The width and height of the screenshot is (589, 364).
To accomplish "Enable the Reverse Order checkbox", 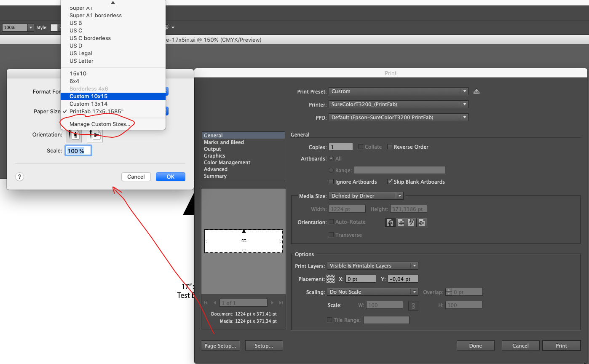I will (x=390, y=147).
